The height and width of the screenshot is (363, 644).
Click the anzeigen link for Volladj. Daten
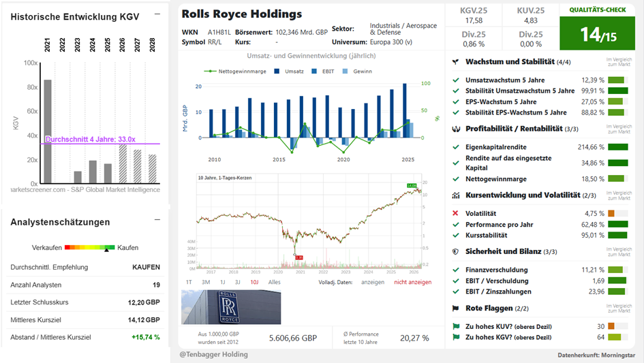[373, 282]
